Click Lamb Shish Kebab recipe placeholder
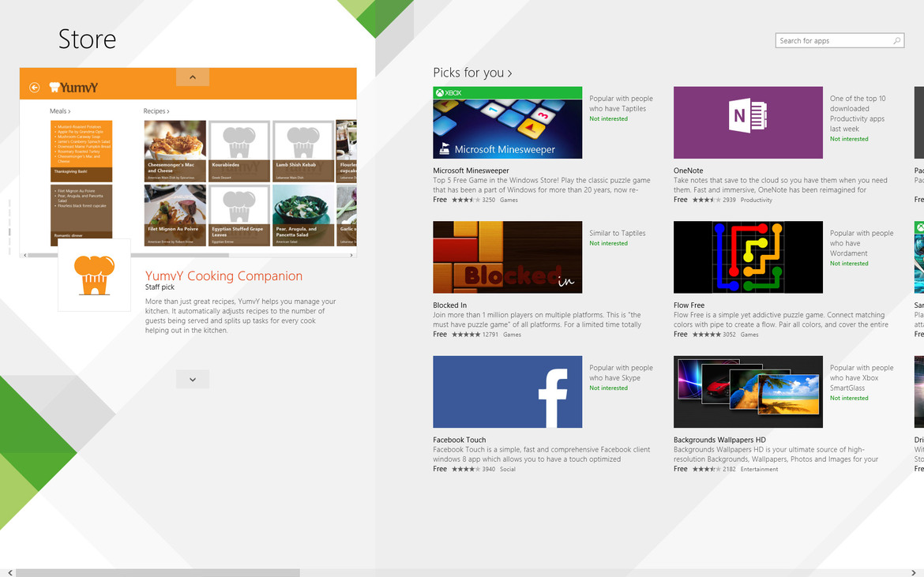 pyautogui.click(x=303, y=152)
